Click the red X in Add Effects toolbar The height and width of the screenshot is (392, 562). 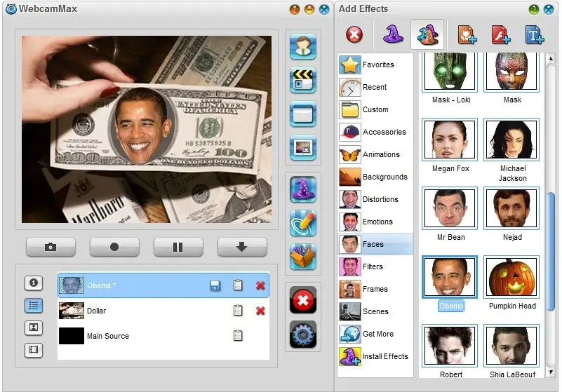tap(354, 35)
